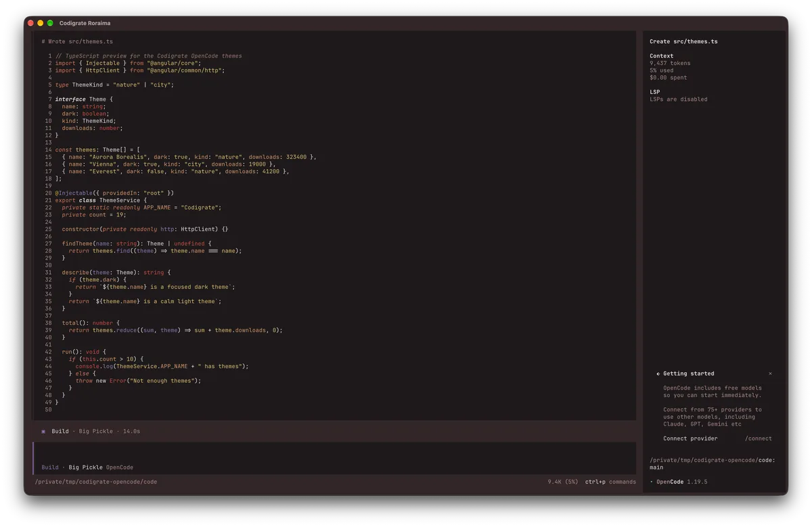The height and width of the screenshot is (527, 812).
Task: Click the yellow minimize window button
Action: [40, 23]
